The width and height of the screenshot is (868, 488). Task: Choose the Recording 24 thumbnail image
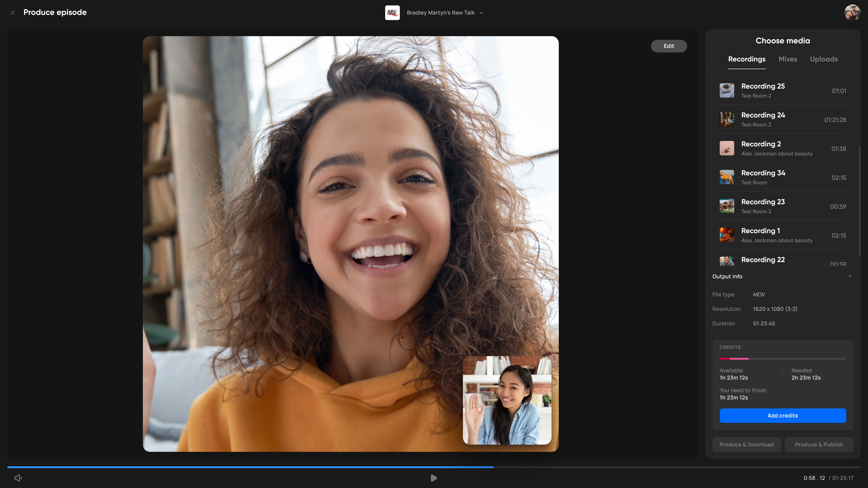pos(727,120)
